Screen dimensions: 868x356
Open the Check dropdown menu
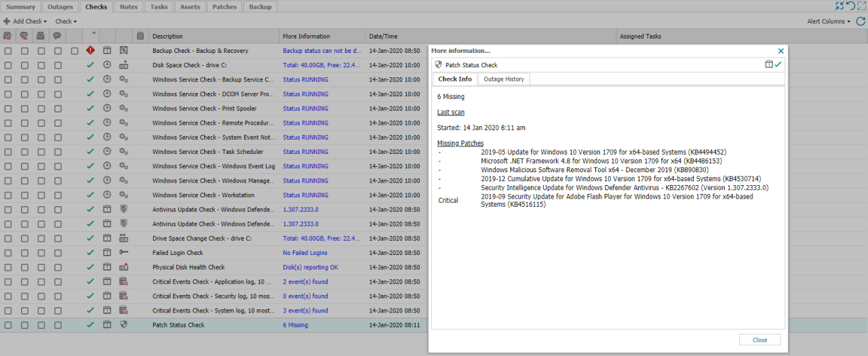point(66,21)
